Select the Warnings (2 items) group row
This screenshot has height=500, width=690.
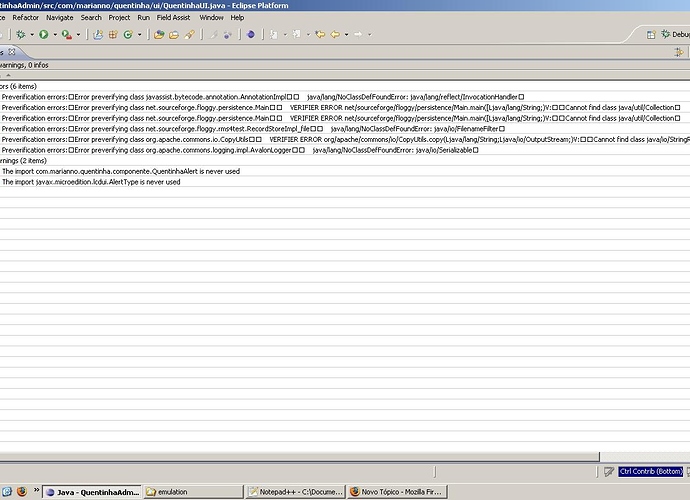[345, 161]
